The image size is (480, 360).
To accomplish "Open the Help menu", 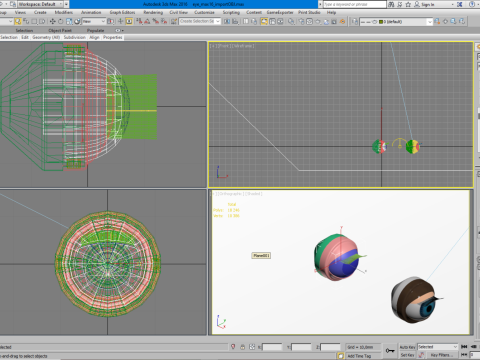I will [331, 12].
